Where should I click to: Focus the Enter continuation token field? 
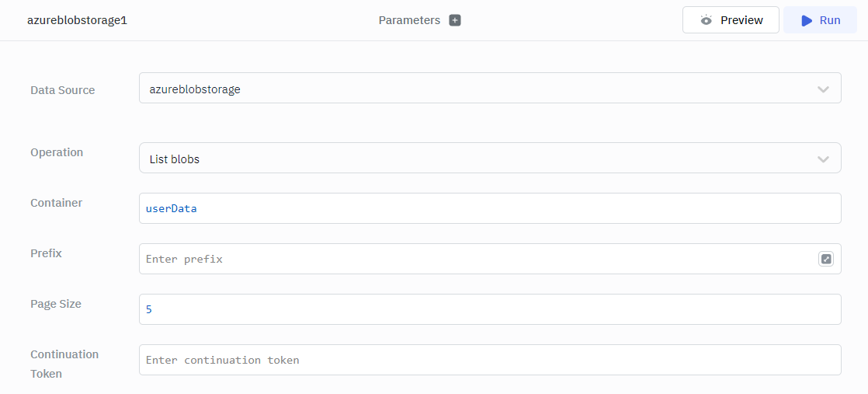tap(489, 360)
